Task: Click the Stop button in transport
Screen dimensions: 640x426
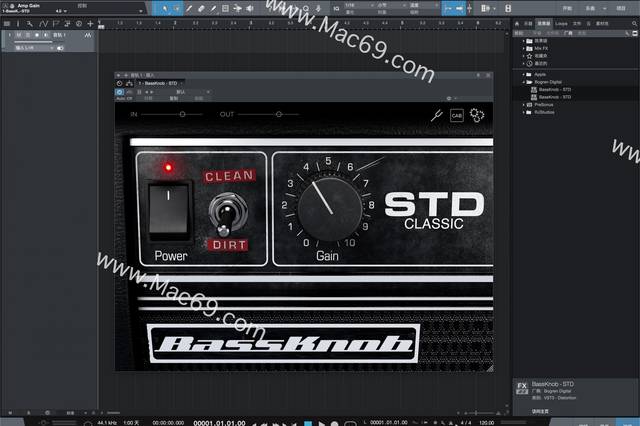Action: click(x=308, y=424)
